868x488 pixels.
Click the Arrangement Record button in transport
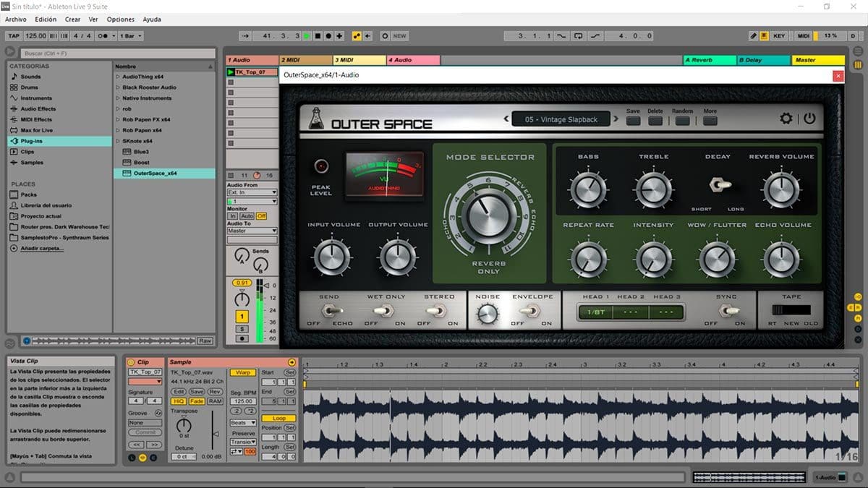(x=329, y=35)
